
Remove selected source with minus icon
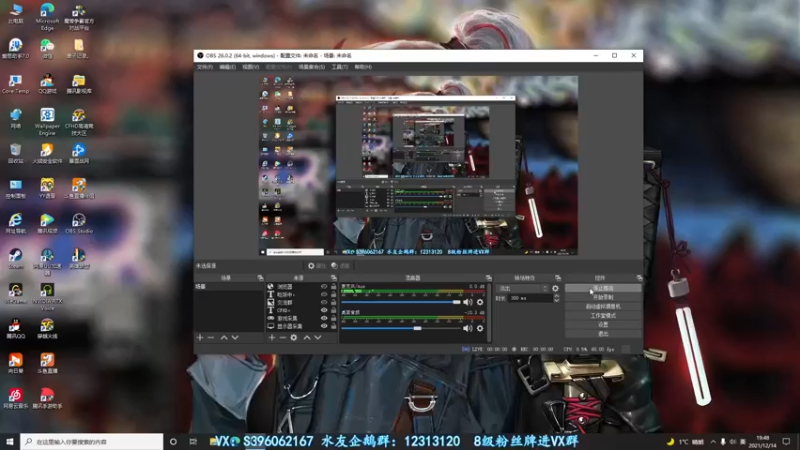point(283,337)
